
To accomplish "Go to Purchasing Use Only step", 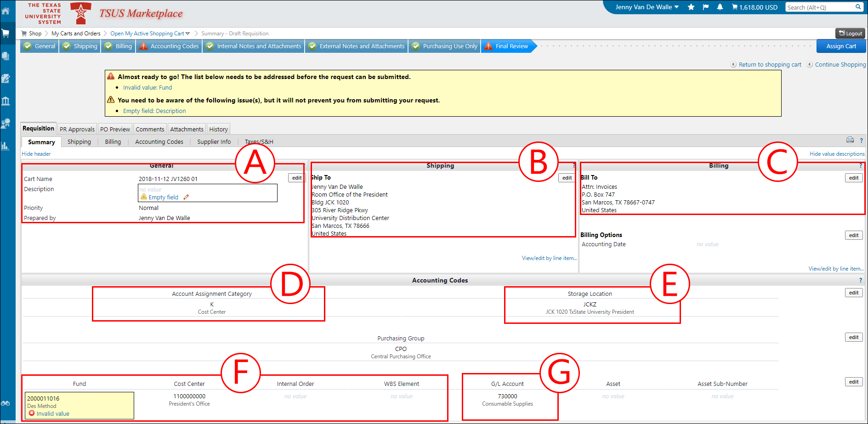I will 444,46.
